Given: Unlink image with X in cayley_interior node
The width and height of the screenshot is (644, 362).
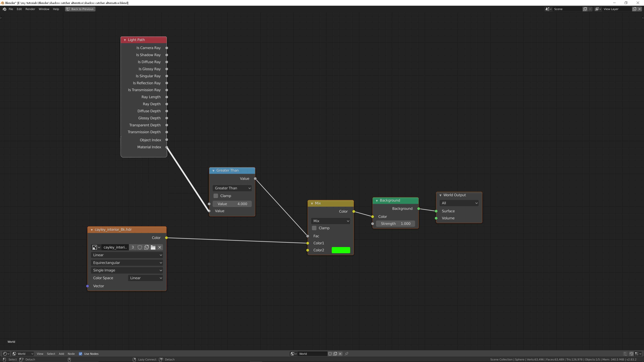Looking at the screenshot, I should tap(160, 247).
